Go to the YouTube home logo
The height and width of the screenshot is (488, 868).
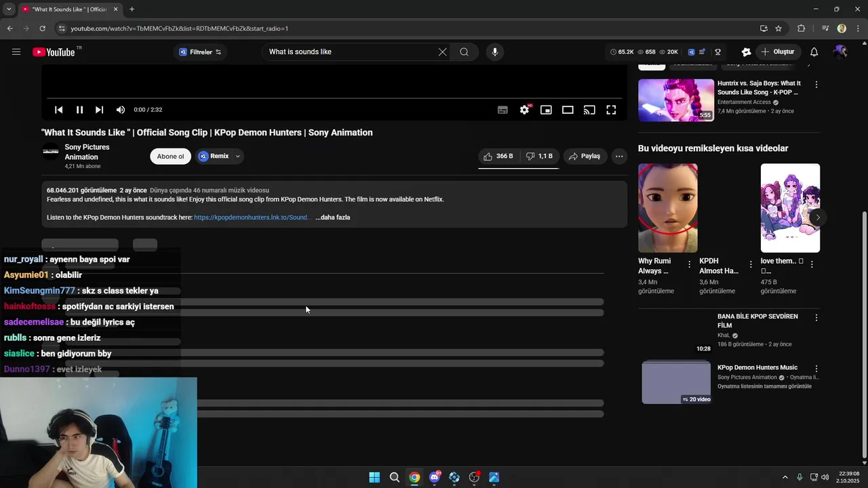pyautogui.click(x=54, y=52)
